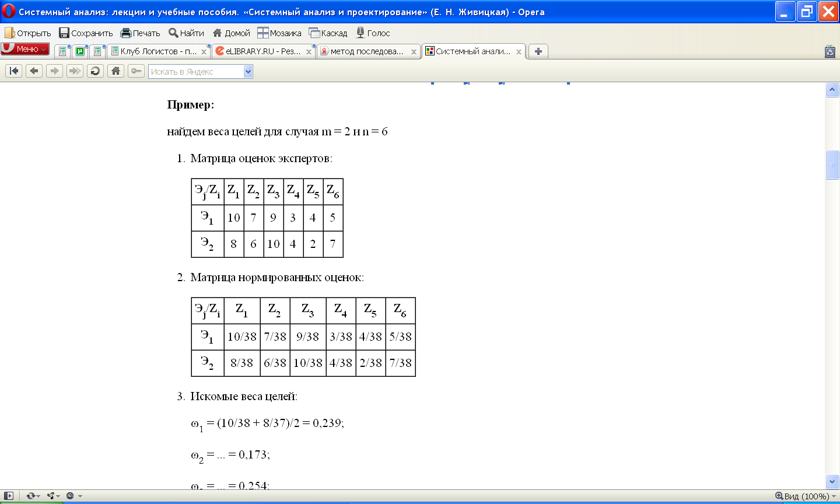The image size is (840, 504).
Task: Click the Opera Link sync icon
Action: point(31,496)
